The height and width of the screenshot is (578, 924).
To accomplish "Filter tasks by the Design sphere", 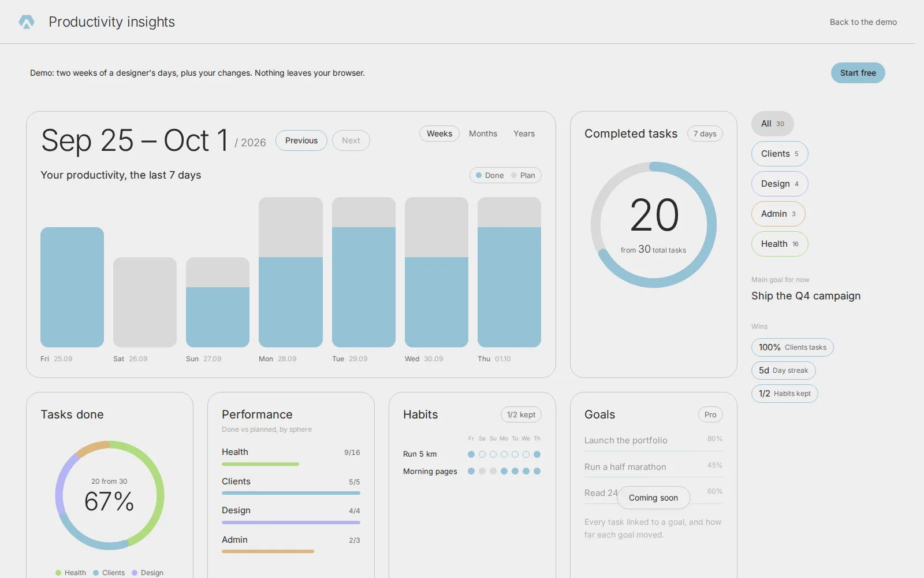I will point(780,184).
